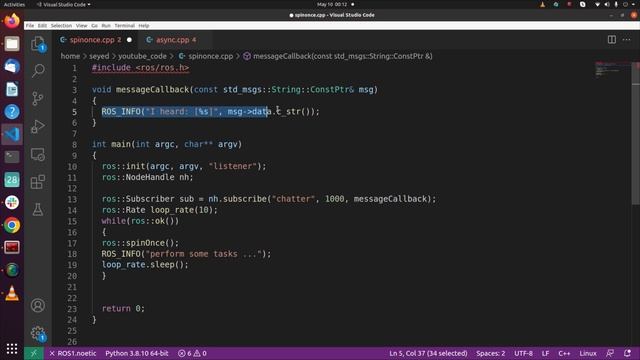Click ROS1.noetic status bar item

[73, 353]
